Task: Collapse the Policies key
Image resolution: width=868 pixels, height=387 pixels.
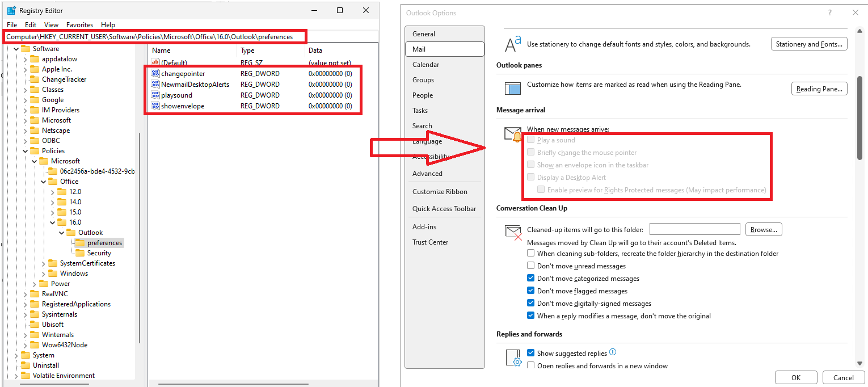Action: (25, 151)
